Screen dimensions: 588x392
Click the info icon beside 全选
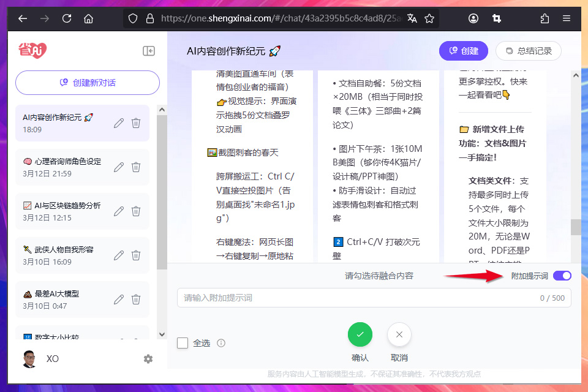point(221,343)
